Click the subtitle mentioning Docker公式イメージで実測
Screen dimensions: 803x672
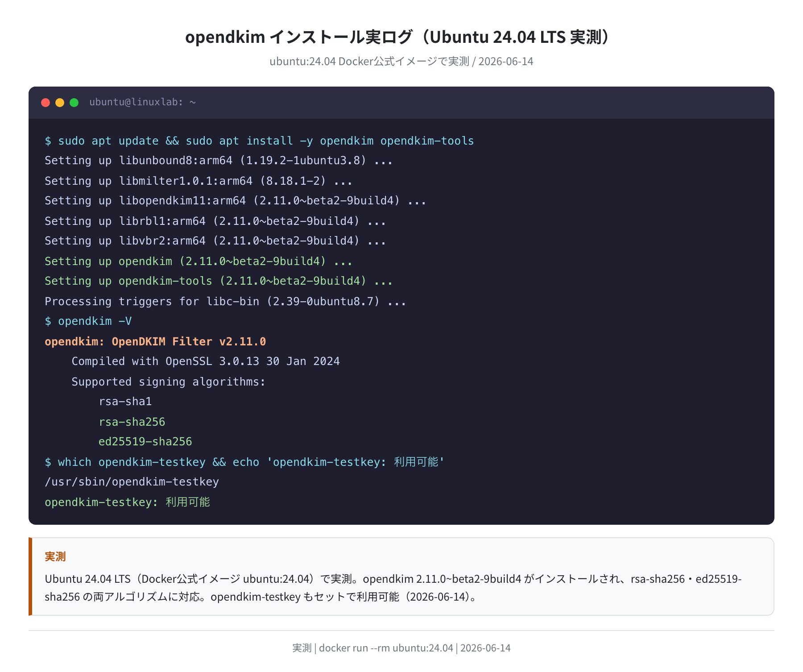(401, 61)
